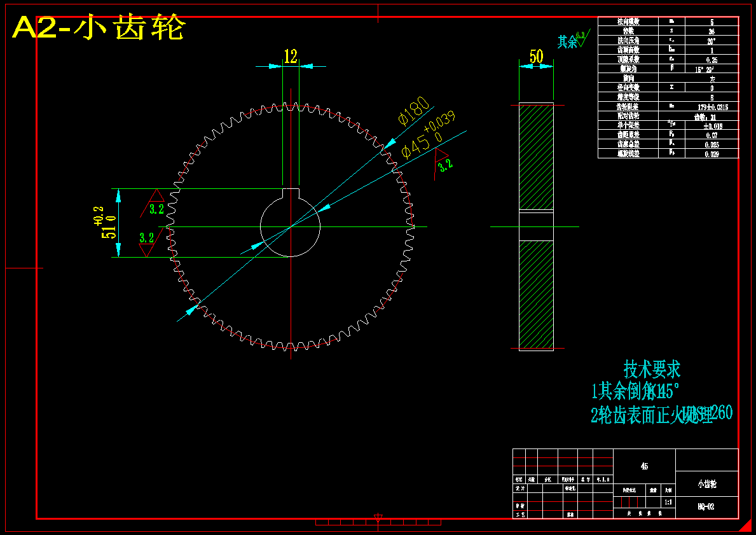756x535 pixels.
Task: Select the '法向压角' row label in the parameter table
Action: click(x=628, y=41)
